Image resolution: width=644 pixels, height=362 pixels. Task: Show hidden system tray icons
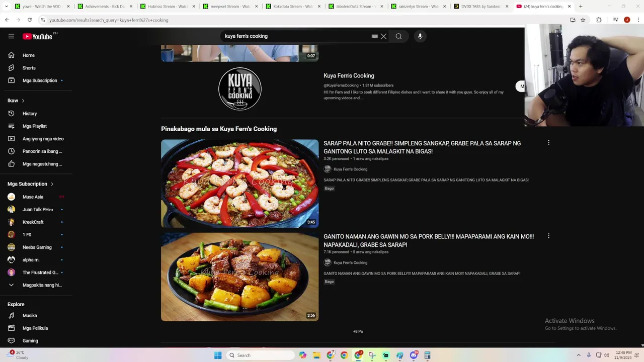[579, 355]
